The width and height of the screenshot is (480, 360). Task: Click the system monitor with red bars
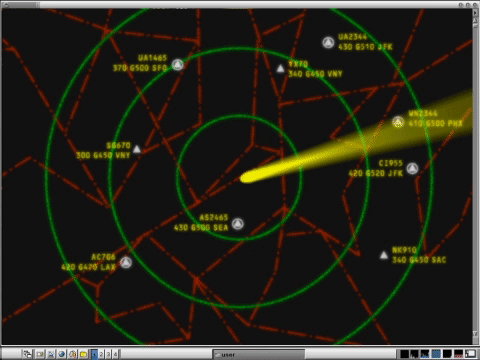click(x=458, y=354)
